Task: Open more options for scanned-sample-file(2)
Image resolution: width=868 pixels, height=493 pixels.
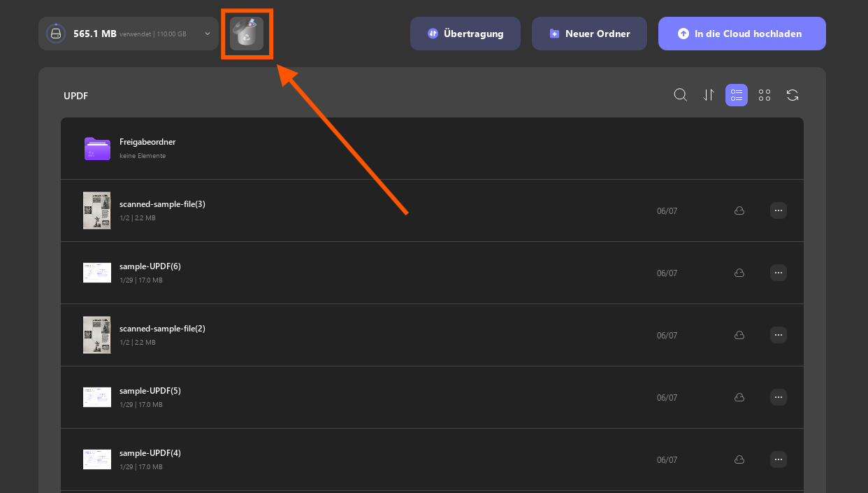Action: click(779, 335)
